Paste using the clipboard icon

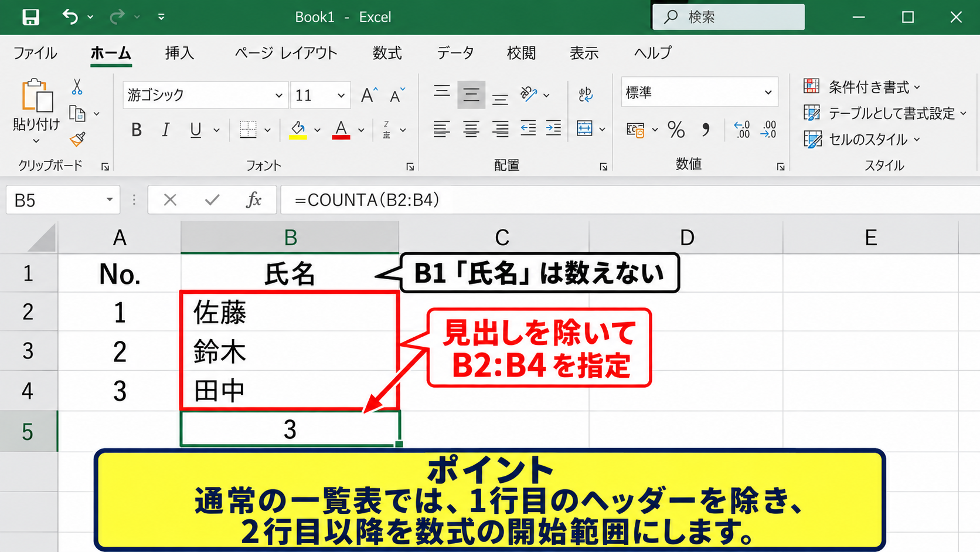click(x=37, y=96)
